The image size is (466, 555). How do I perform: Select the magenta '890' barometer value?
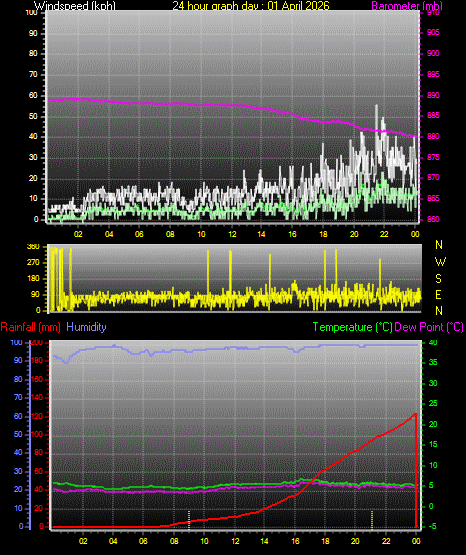[433, 95]
